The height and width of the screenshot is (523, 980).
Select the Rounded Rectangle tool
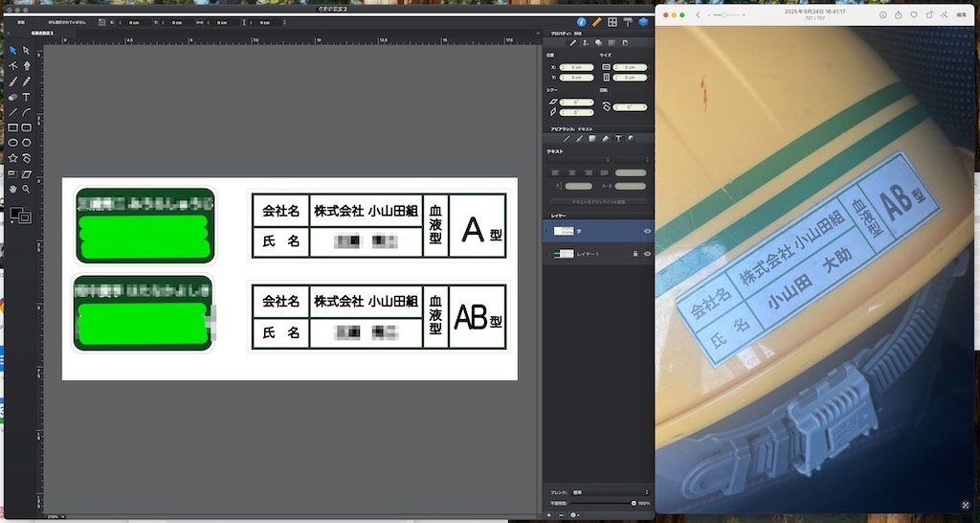click(x=26, y=127)
